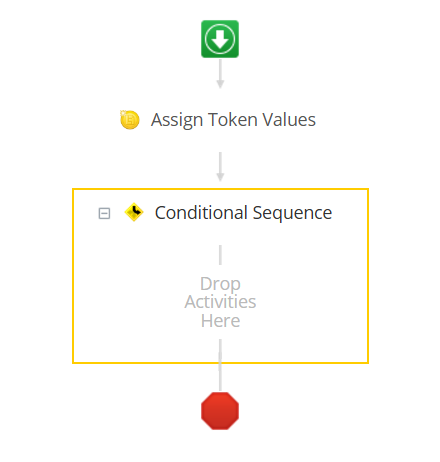Screen dimensions: 440x462
Task: Click the "Conditional Sequence" title text
Action: click(x=243, y=213)
